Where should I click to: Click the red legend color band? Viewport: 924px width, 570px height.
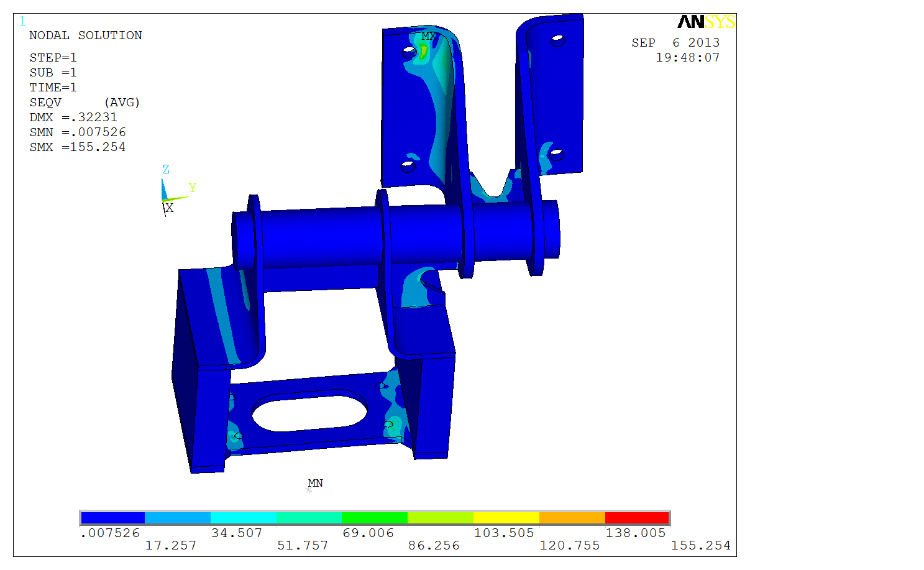637,518
